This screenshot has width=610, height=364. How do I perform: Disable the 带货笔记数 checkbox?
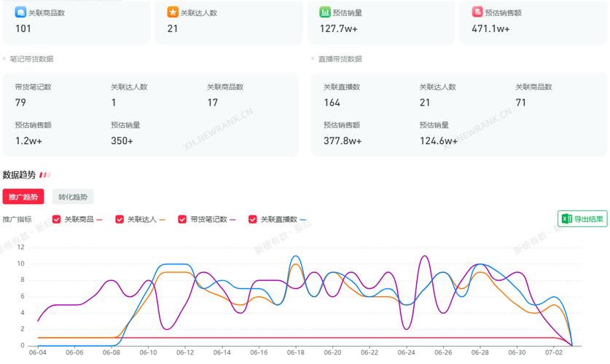coord(183,219)
